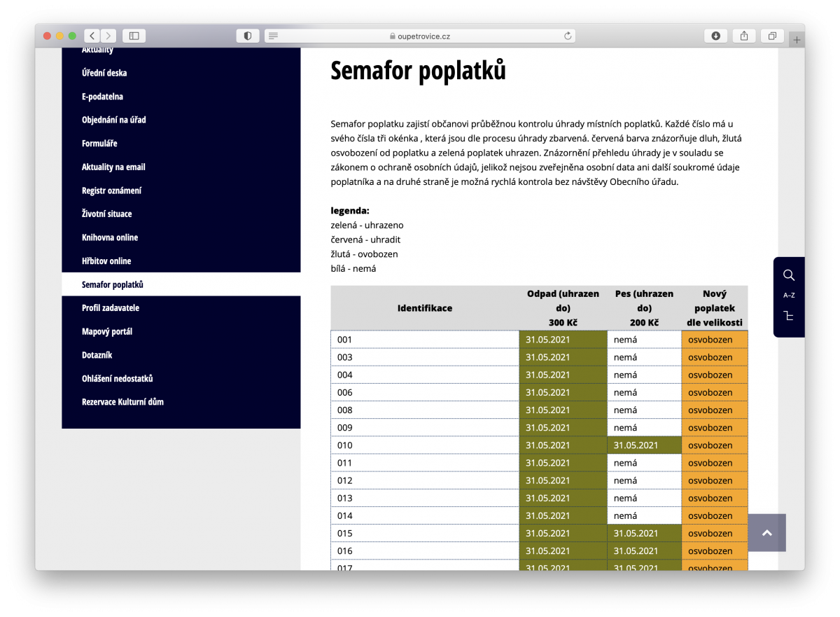Open the Úřední deska section

tap(103, 72)
